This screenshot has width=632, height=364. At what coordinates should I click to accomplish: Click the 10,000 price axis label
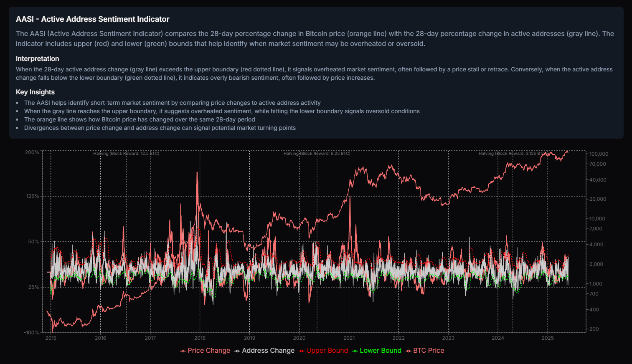tap(597, 219)
